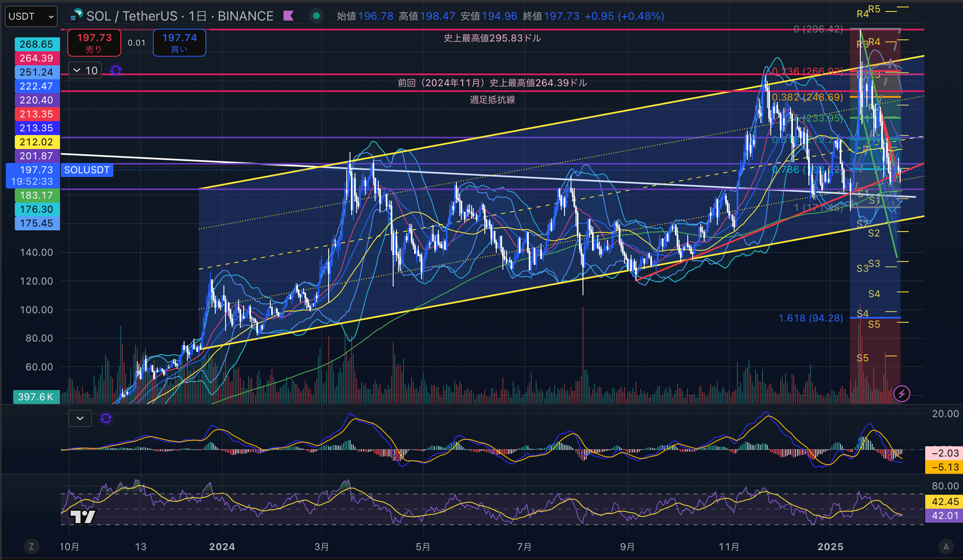Click the current price label 197.73
The width and height of the screenshot is (963, 560).
[x=33, y=175]
